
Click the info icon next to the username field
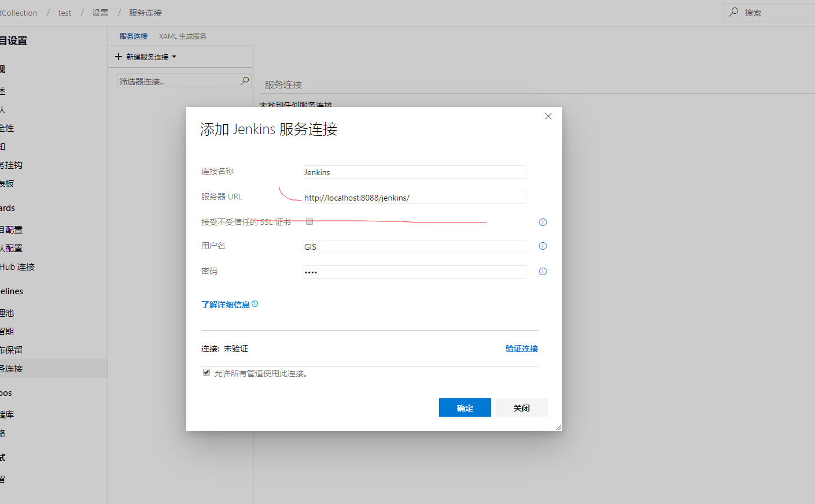(543, 246)
